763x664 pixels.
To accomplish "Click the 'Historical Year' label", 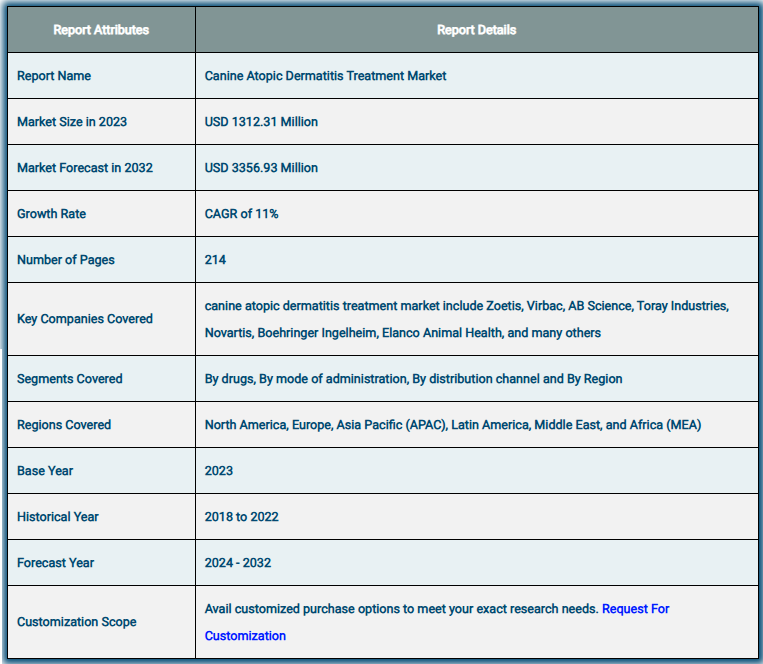I will (x=57, y=517).
